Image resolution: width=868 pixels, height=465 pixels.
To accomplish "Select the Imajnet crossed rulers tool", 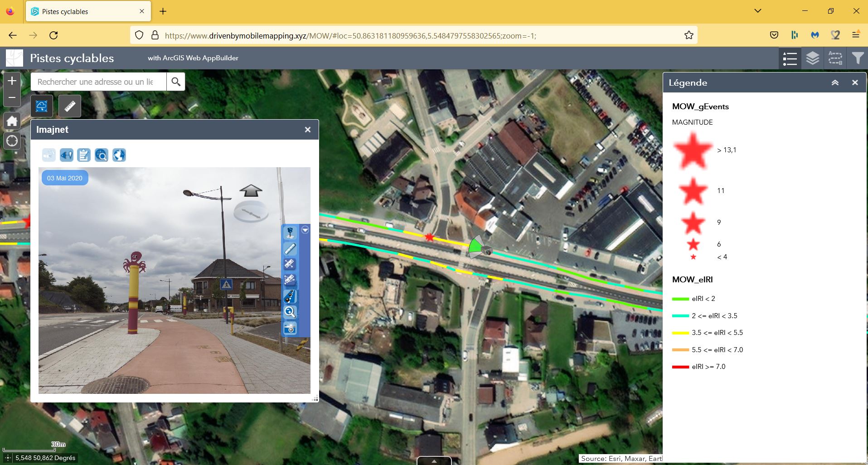I will click(290, 264).
